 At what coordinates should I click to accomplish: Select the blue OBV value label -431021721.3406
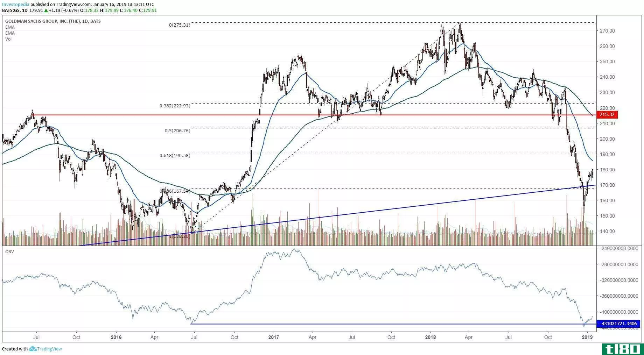(x=619, y=324)
